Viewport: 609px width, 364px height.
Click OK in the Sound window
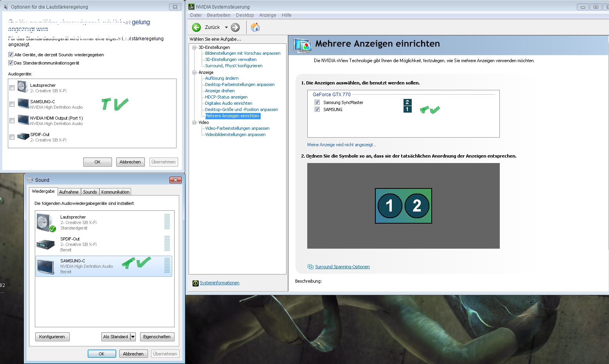pos(102,354)
